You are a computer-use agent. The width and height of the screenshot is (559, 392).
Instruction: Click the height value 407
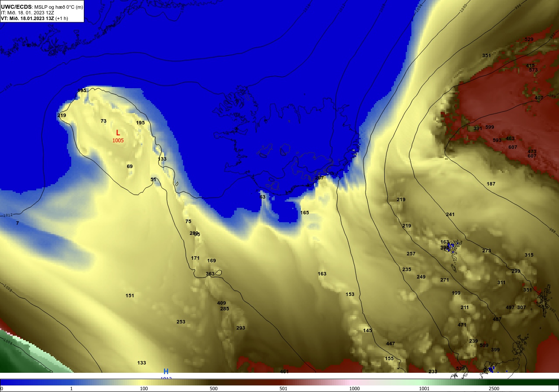pyautogui.click(x=539, y=98)
